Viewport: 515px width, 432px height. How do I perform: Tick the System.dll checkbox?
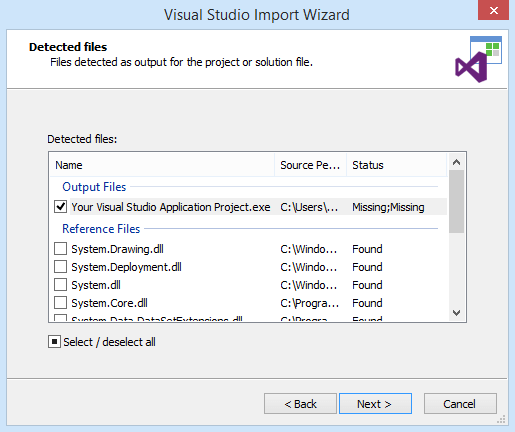point(60,285)
